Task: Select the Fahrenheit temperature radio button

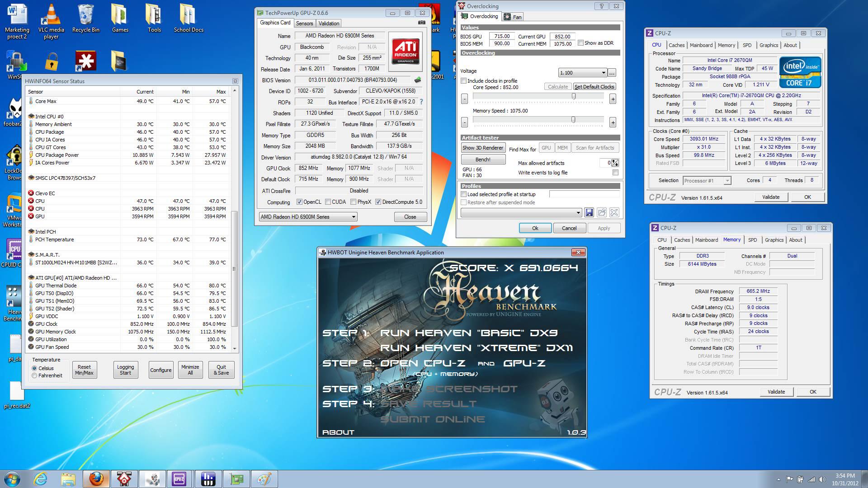Action: [34, 375]
